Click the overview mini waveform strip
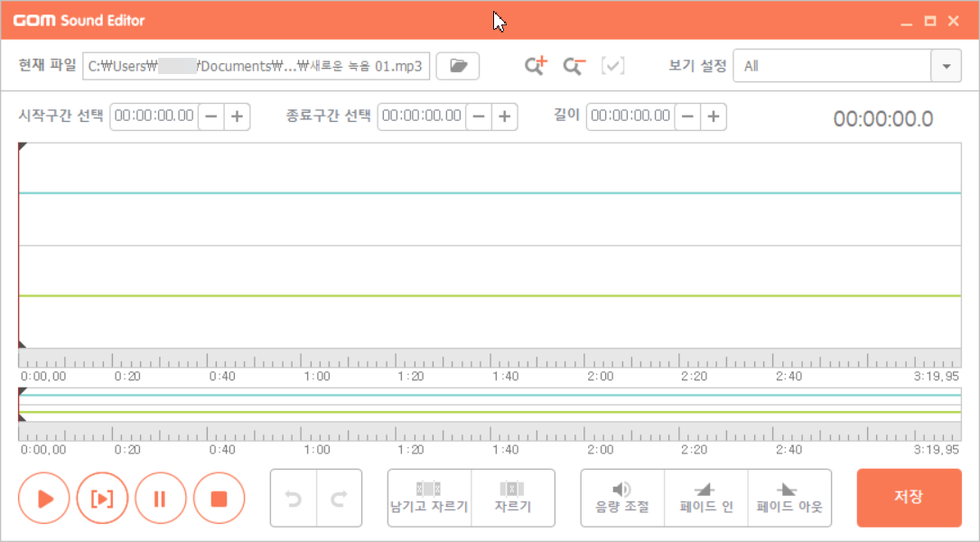 click(x=490, y=405)
